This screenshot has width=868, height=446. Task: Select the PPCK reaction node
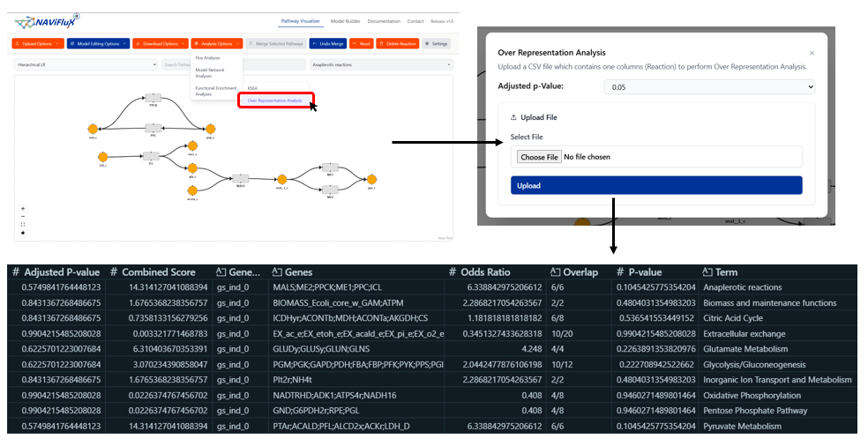tap(153, 97)
